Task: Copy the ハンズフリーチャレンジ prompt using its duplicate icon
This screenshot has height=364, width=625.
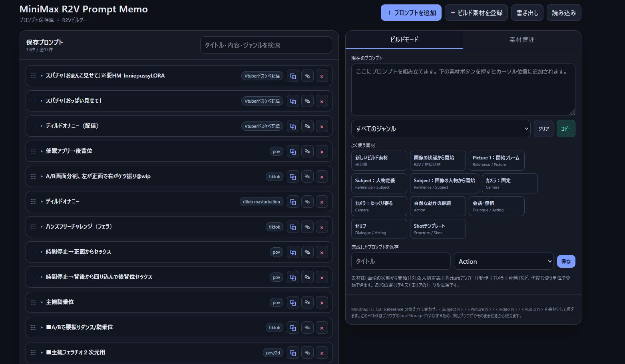Action: pyautogui.click(x=293, y=227)
